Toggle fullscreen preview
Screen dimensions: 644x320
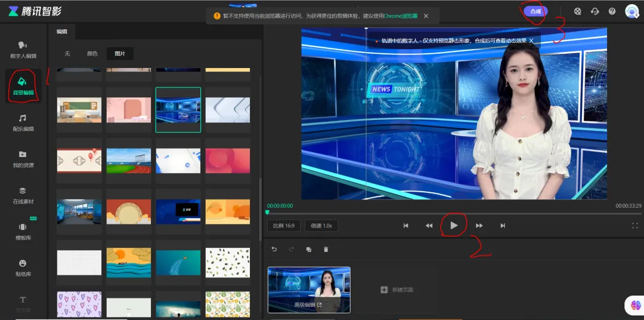click(634, 226)
